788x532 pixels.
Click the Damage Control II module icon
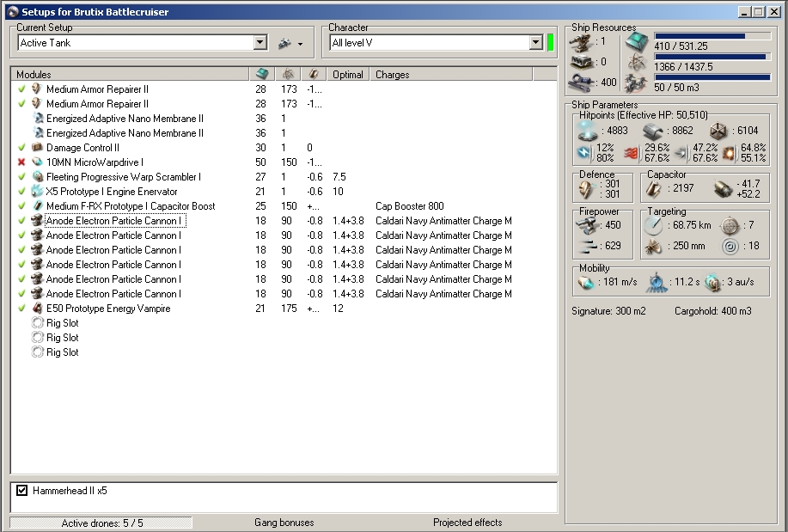pyautogui.click(x=37, y=147)
